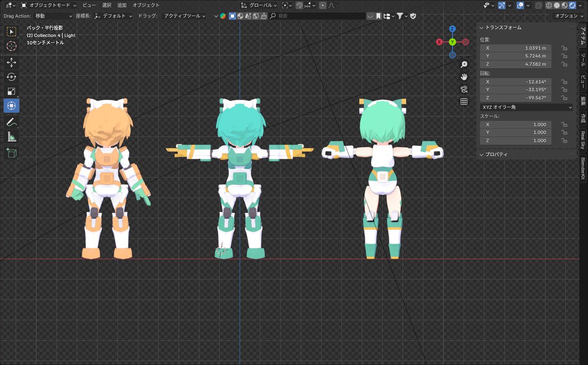Click the shield icon in the header
This screenshot has height=365, width=588.
click(x=413, y=16)
